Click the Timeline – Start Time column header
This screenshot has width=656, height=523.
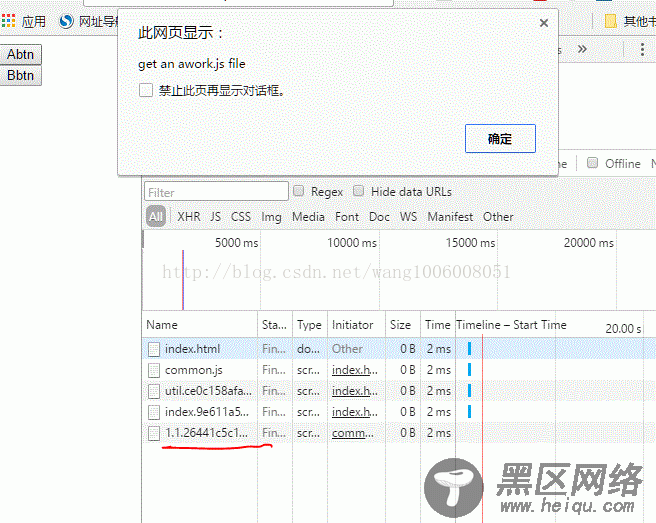coord(511,325)
